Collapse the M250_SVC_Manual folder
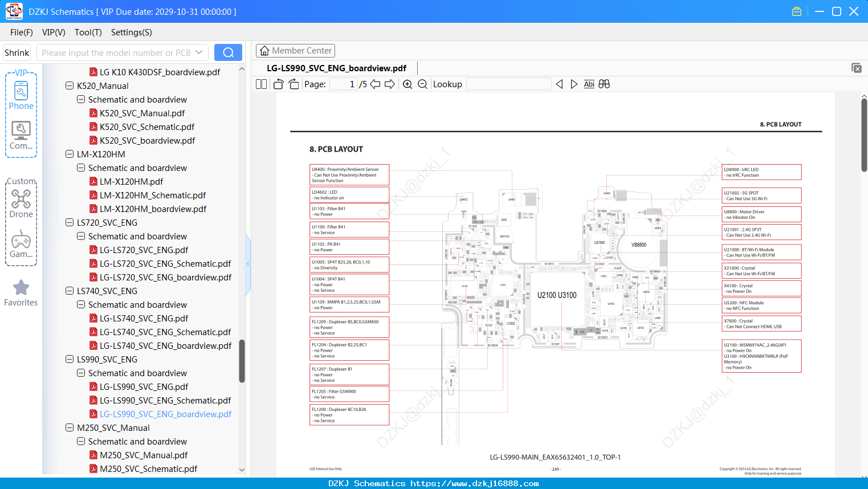The image size is (868, 489). click(70, 427)
